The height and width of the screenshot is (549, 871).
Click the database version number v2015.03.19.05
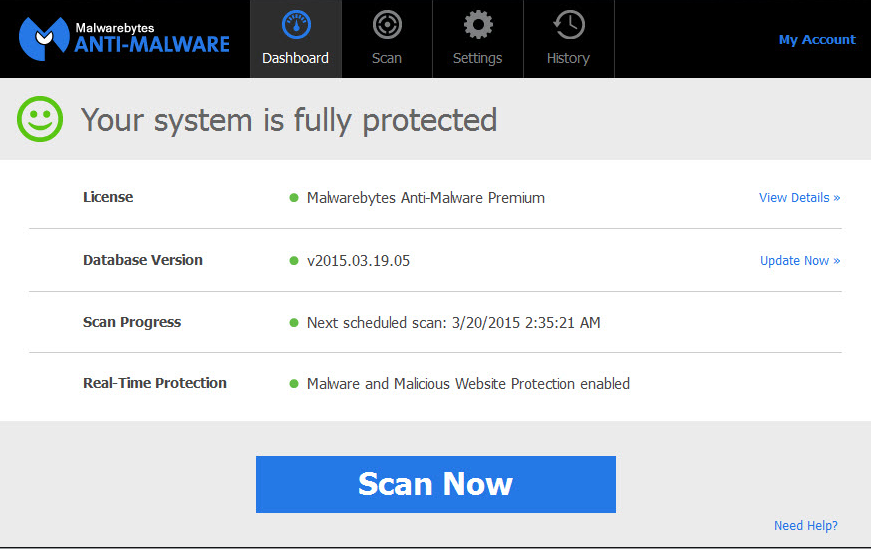coord(358,261)
